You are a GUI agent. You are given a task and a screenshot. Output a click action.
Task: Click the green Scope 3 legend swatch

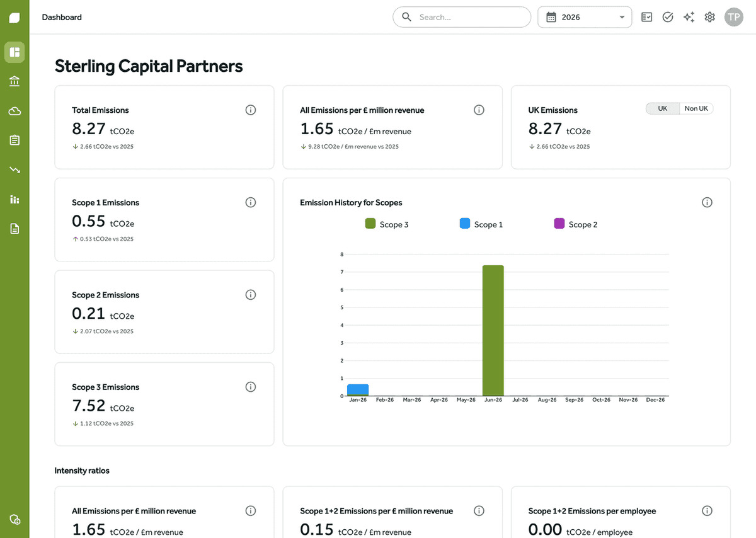coord(370,224)
